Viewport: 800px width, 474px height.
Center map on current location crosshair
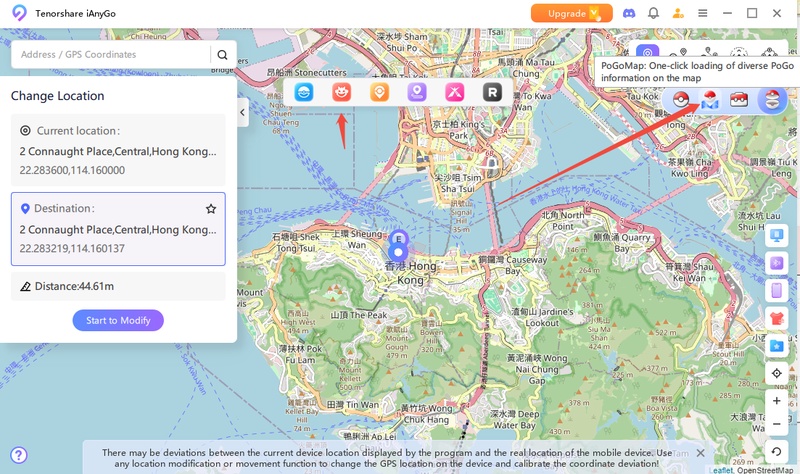click(777, 373)
